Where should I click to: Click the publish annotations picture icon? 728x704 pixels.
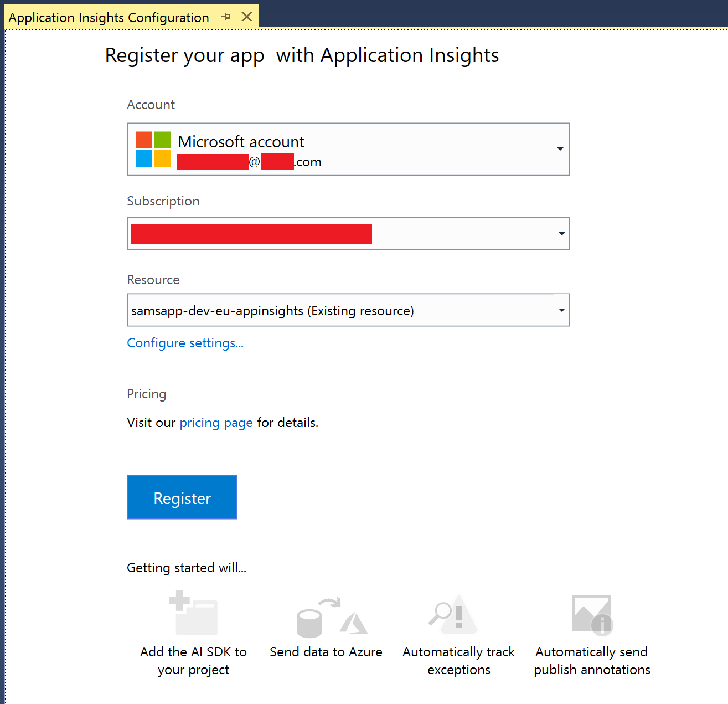tap(592, 615)
